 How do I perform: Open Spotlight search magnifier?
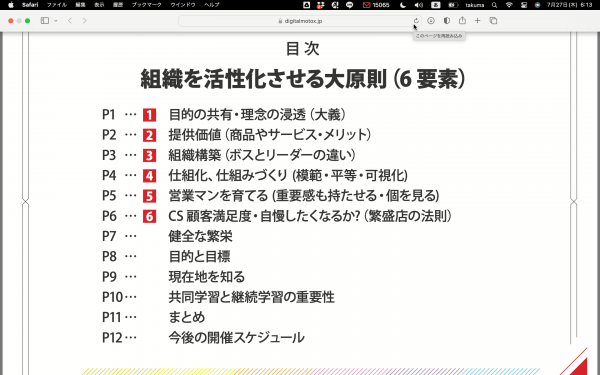(x=494, y=5)
